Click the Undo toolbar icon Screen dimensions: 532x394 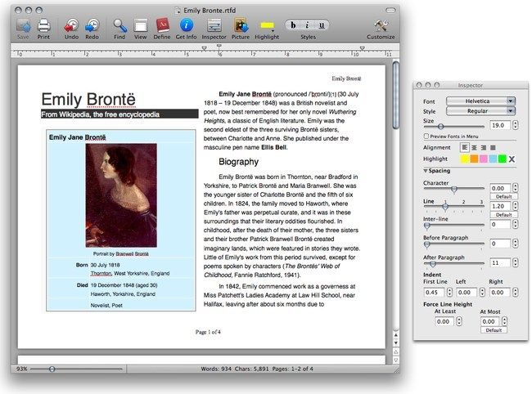pyautogui.click(x=71, y=25)
